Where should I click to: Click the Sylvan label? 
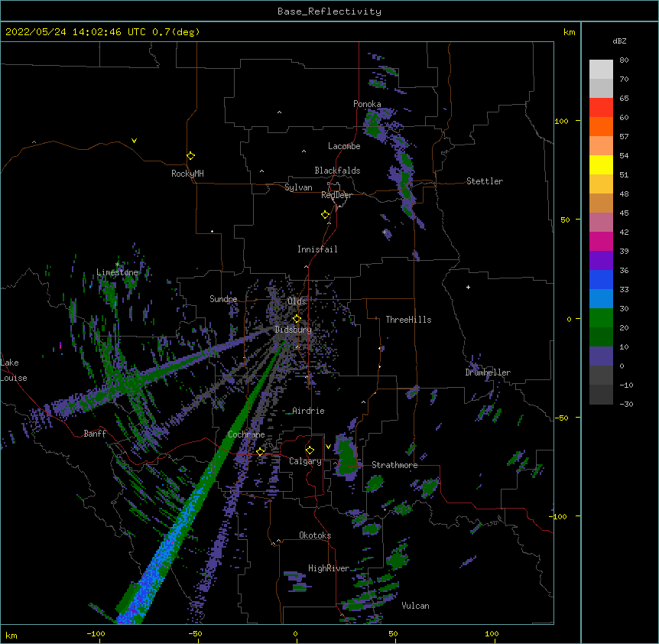tap(298, 187)
